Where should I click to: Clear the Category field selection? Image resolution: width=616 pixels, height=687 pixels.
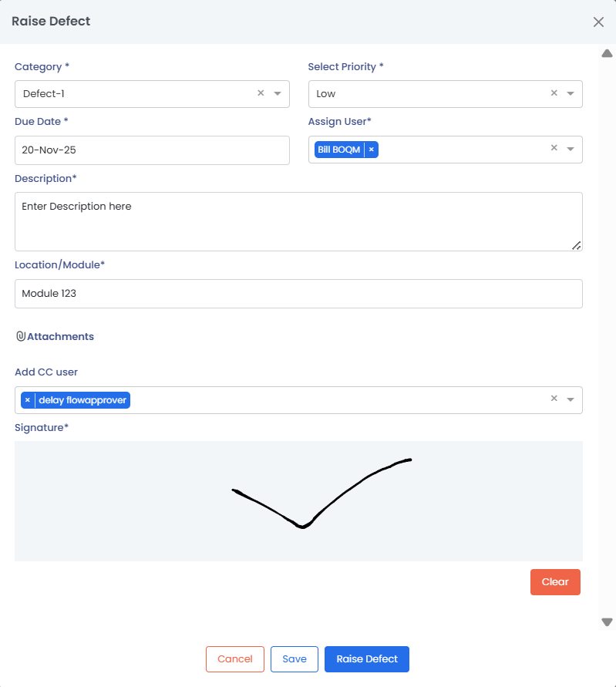pyautogui.click(x=261, y=93)
